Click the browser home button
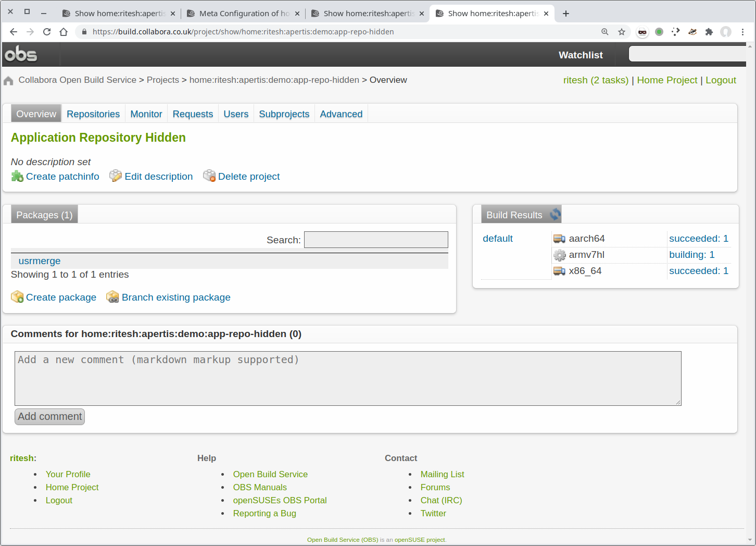The image size is (756, 546). coord(64,32)
